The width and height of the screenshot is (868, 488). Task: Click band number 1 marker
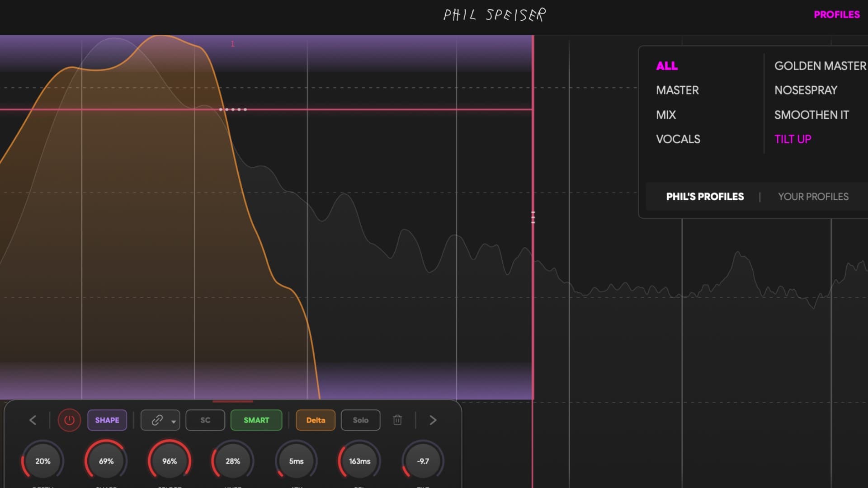233,44
